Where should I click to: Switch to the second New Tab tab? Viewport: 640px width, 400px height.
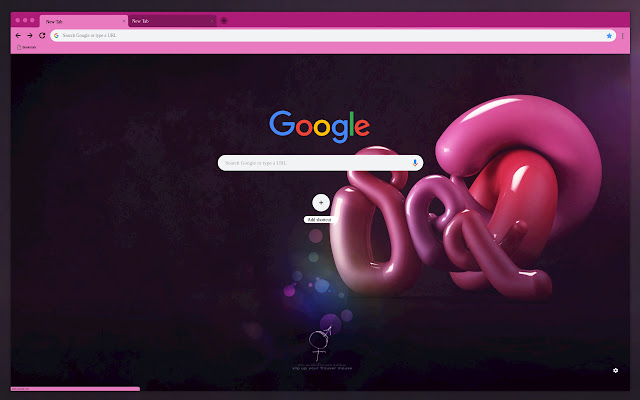pyautogui.click(x=172, y=21)
